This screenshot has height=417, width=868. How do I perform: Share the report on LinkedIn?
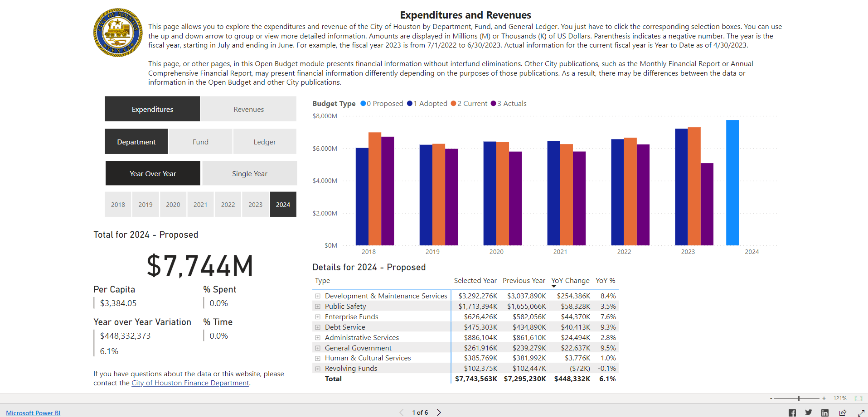pos(825,412)
